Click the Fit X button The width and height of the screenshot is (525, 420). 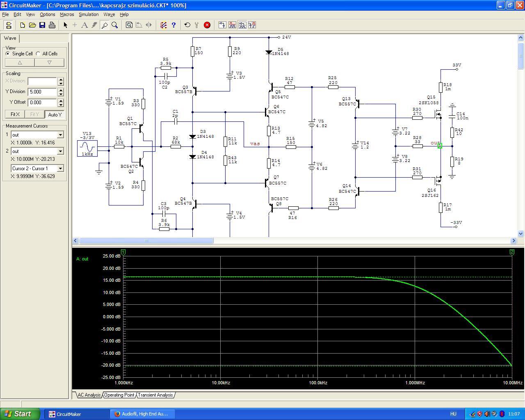[15, 114]
